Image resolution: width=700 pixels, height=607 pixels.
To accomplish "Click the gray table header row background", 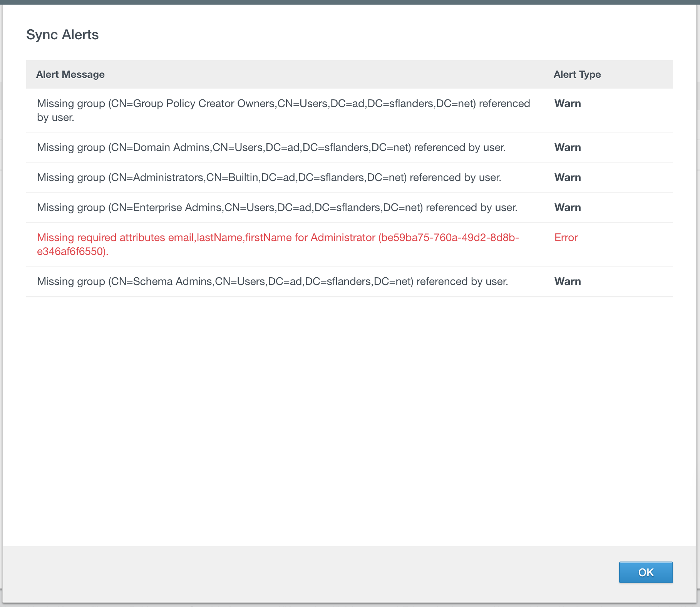I will [x=327, y=74].
